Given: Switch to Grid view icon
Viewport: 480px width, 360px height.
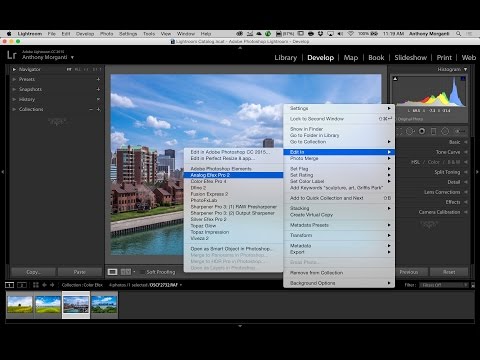Looking at the screenshot, I should [x=36, y=285].
